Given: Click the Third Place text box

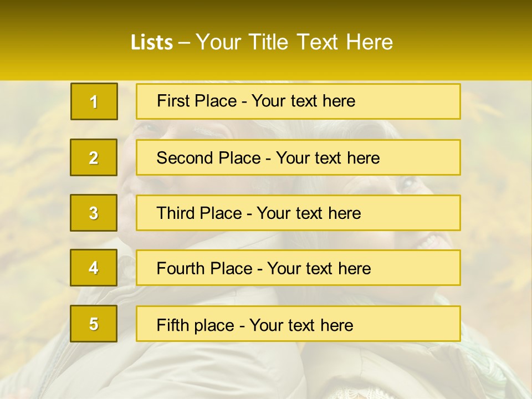Looking at the screenshot, I should click(298, 213).
